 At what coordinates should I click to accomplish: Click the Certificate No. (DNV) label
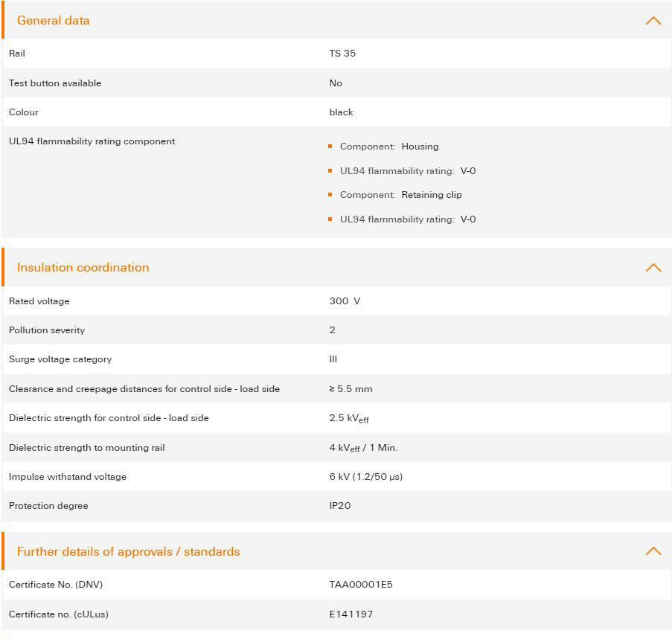coord(56,585)
